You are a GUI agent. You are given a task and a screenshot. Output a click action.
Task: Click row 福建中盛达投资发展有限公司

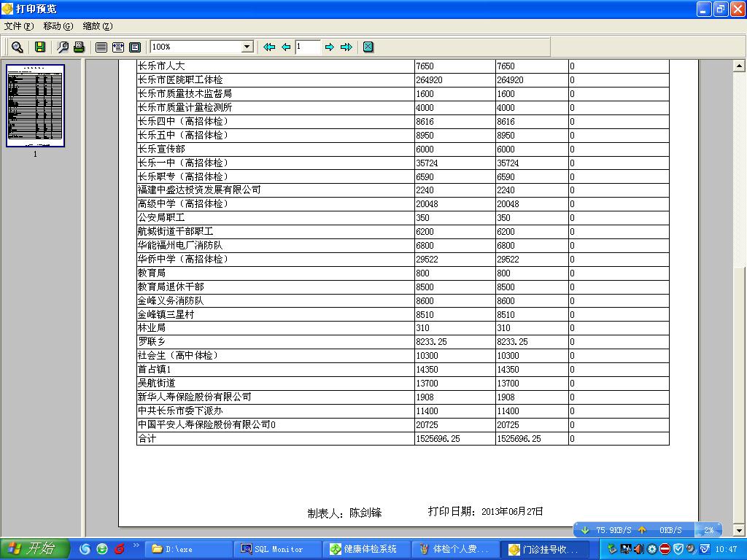(403, 190)
